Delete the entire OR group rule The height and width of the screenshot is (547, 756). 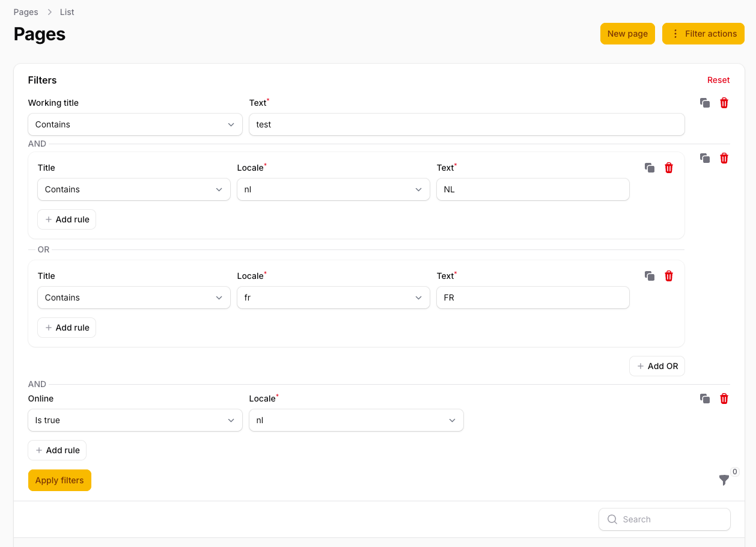point(724,158)
